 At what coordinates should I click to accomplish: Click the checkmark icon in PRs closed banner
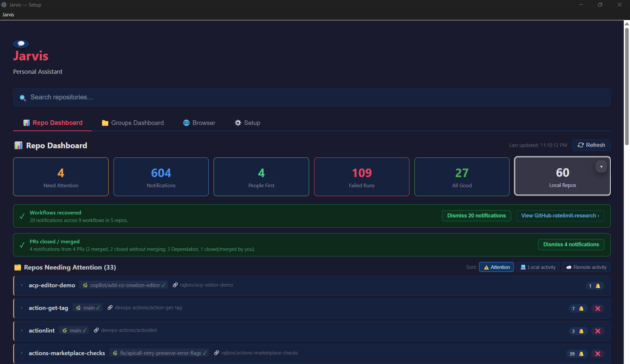(22, 245)
